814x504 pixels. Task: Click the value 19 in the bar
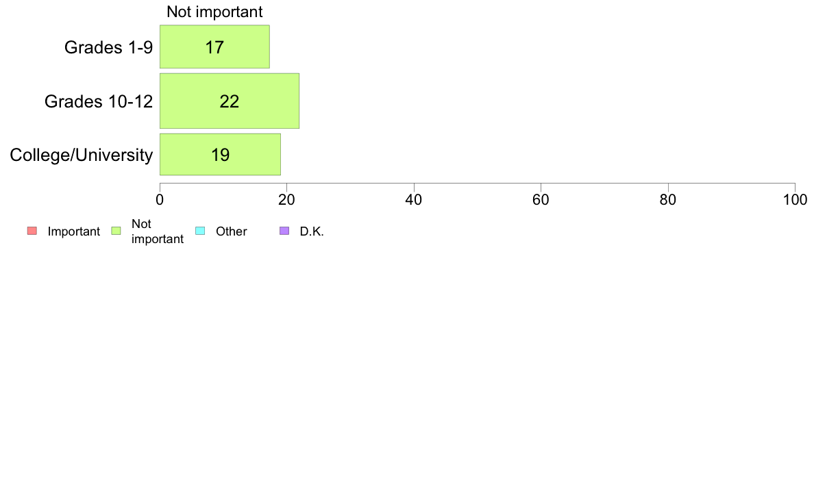(220, 155)
